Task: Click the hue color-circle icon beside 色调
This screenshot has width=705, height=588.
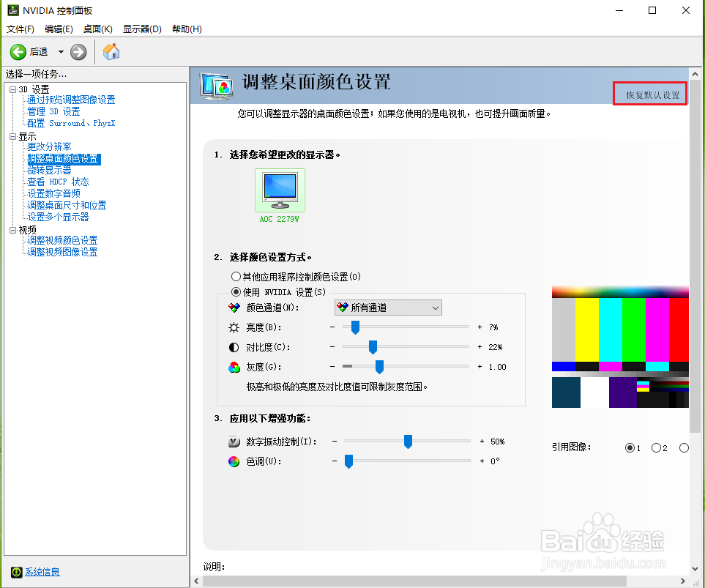Action: point(235,461)
